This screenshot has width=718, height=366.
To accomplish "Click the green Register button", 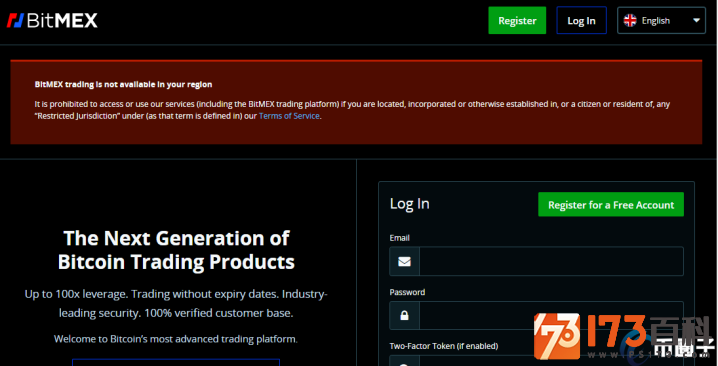I will pyautogui.click(x=517, y=21).
